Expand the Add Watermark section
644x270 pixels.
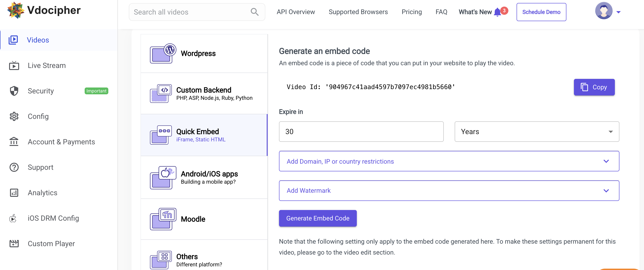tap(449, 190)
